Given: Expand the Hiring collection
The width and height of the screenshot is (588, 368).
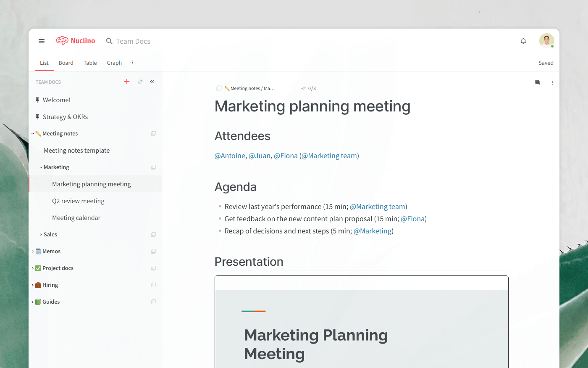Looking at the screenshot, I should pos(33,285).
